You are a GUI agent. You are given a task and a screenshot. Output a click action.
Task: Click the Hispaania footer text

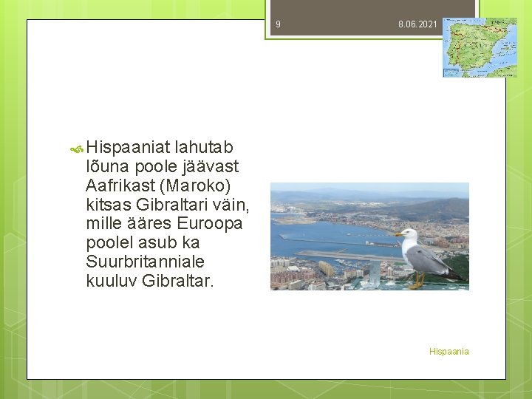pyautogui.click(x=449, y=352)
